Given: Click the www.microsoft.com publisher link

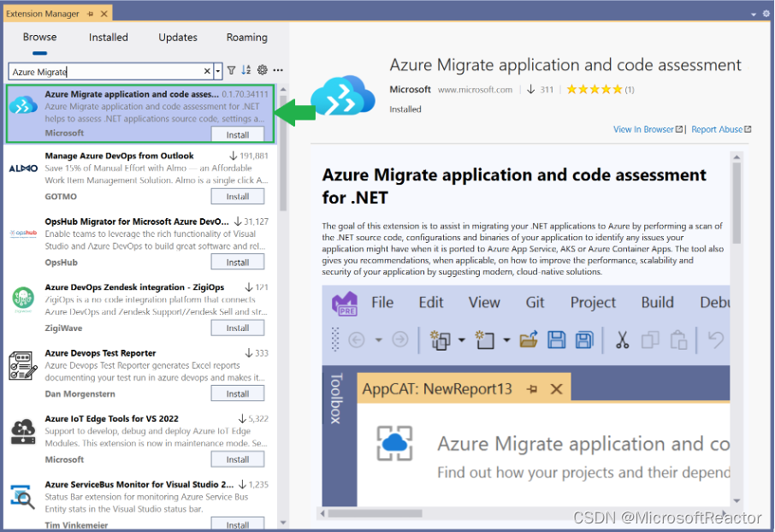Looking at the screenshot, I should (475, 90).
